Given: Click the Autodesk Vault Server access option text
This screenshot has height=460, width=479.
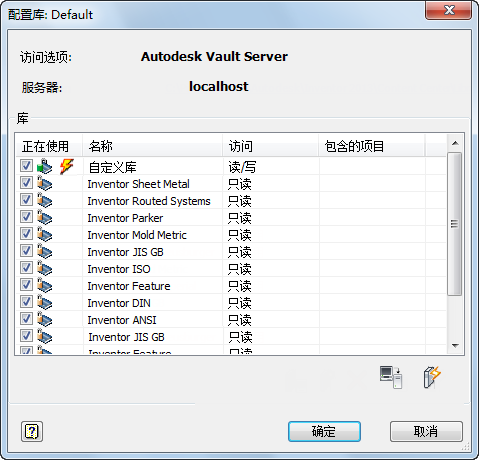Looking at the screenshot, I should pyautogui.click(x=214, y=56).
